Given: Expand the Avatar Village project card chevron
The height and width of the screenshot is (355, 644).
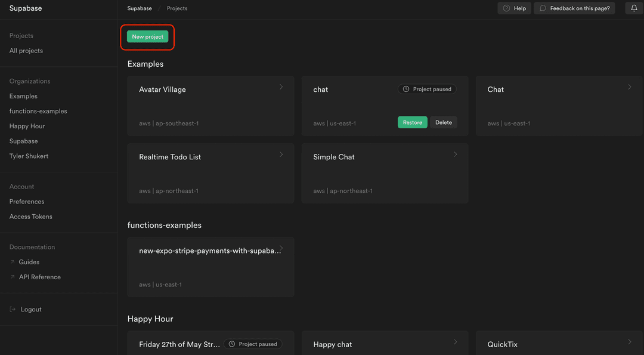Looking at the screenshot, I should pos(281,87).
